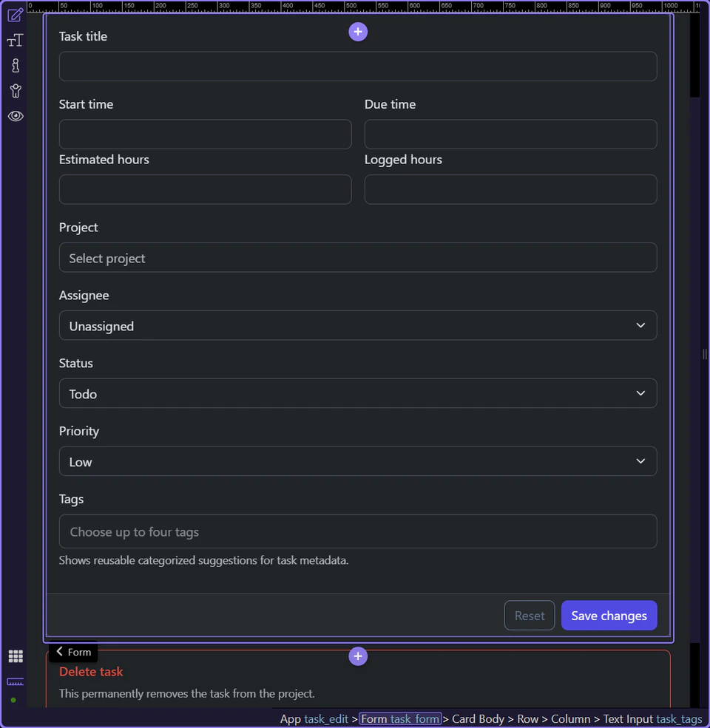
Task: Toggle the eye preview icon in the sidebar
Action: [15, 116]
